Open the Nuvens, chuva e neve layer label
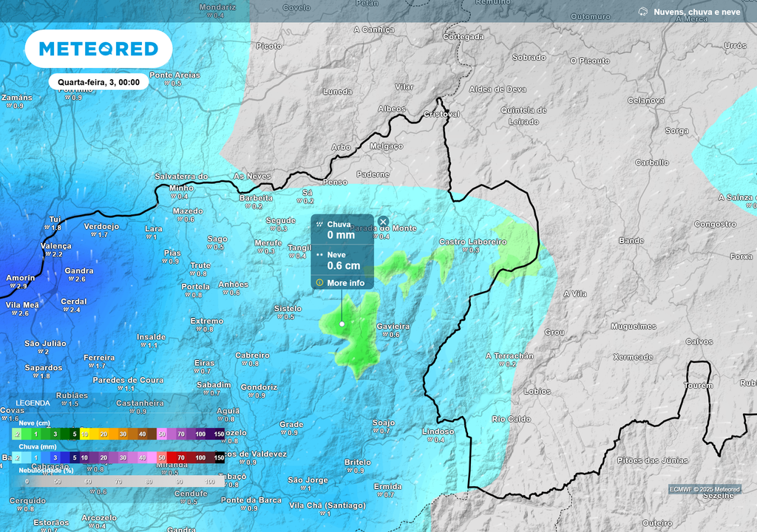This screenshot has width=757, height=532. [698, 13]
